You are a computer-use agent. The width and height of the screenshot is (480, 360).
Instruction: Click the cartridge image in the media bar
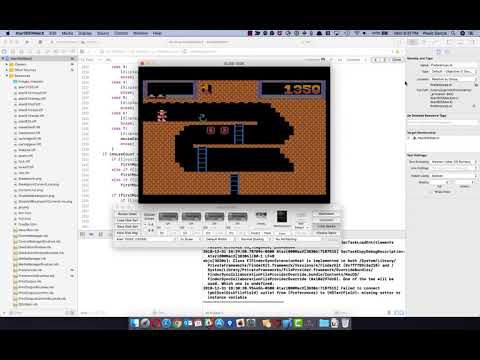pos(282,216)
